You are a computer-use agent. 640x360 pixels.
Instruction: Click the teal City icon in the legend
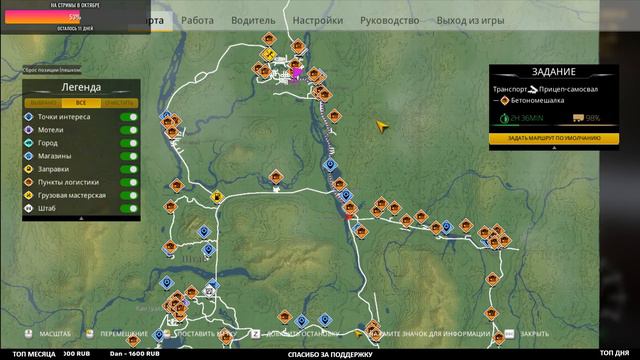[x=29, y=143]
